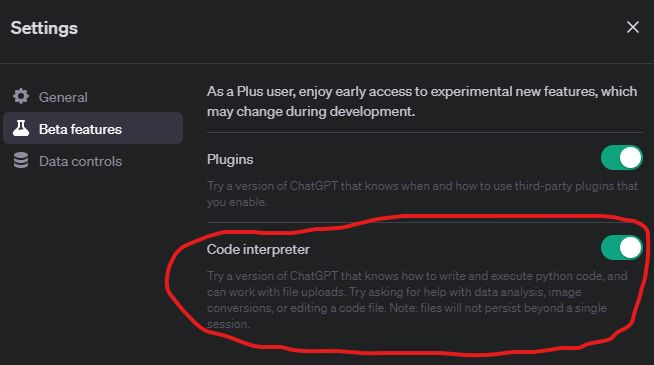The image size is (654, 365).
Task: Close the Settings dialog with the X icon
Action: point(633,27)
